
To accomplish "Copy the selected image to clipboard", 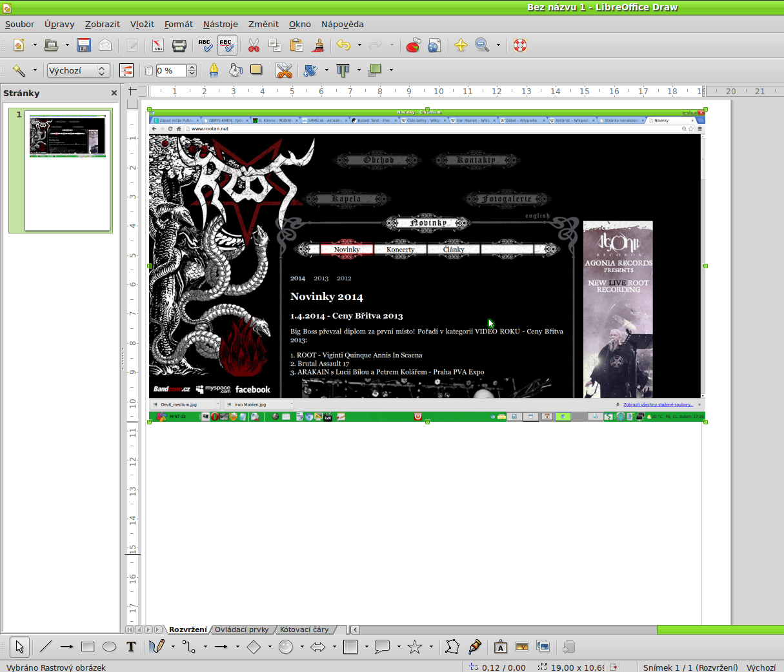I will pos(275,45).
